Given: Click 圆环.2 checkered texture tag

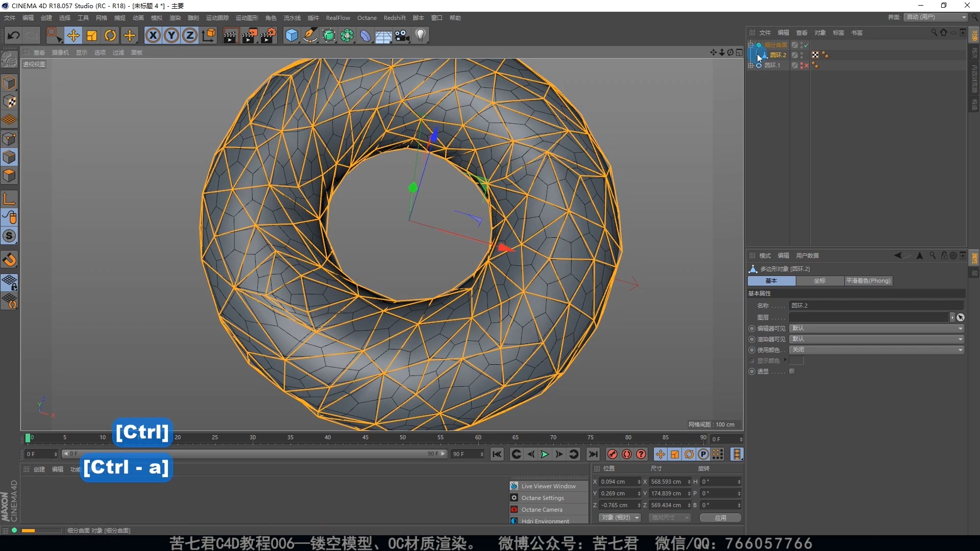Looking at the screenshot, I should tap(815, 55).
